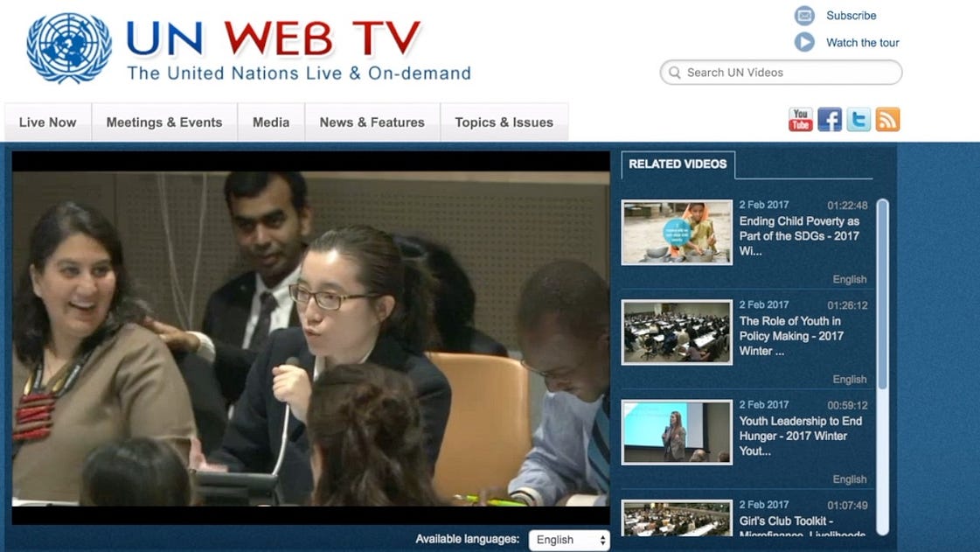Click the UN emblem logo

[x=69, y=47]
